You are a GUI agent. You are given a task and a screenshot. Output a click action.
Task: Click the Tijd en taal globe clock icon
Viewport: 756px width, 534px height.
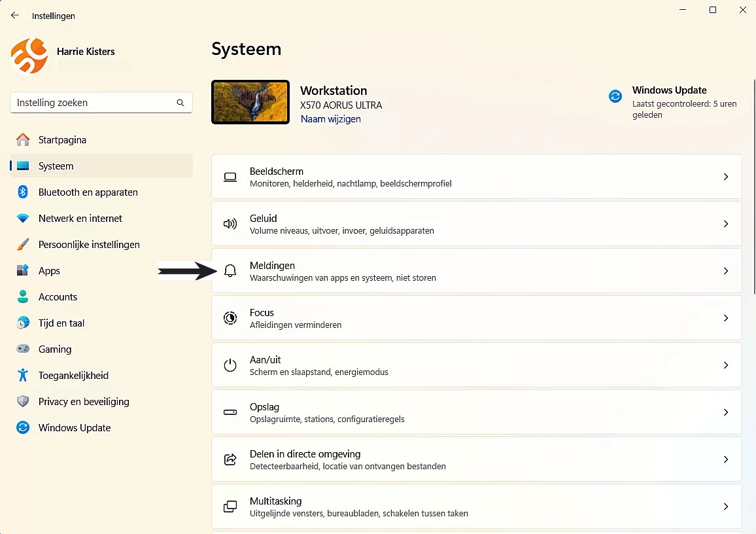tap(23, 323)
